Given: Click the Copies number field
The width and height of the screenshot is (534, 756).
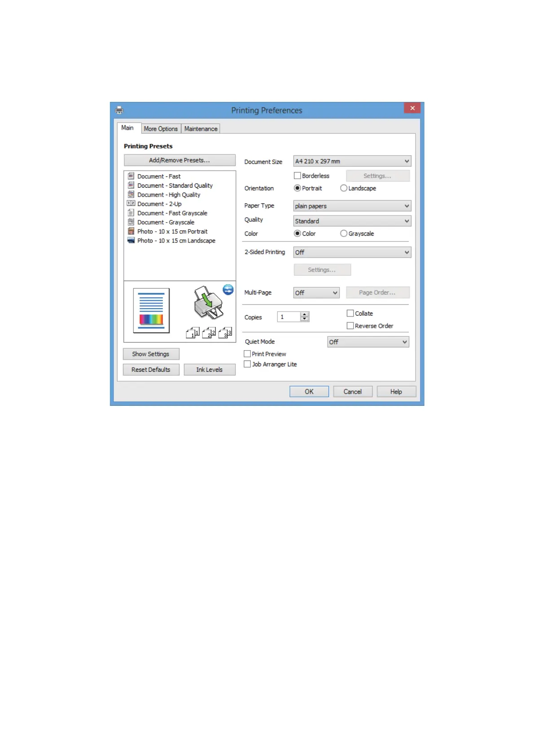Looking at the screenshot, I should 289,317.
